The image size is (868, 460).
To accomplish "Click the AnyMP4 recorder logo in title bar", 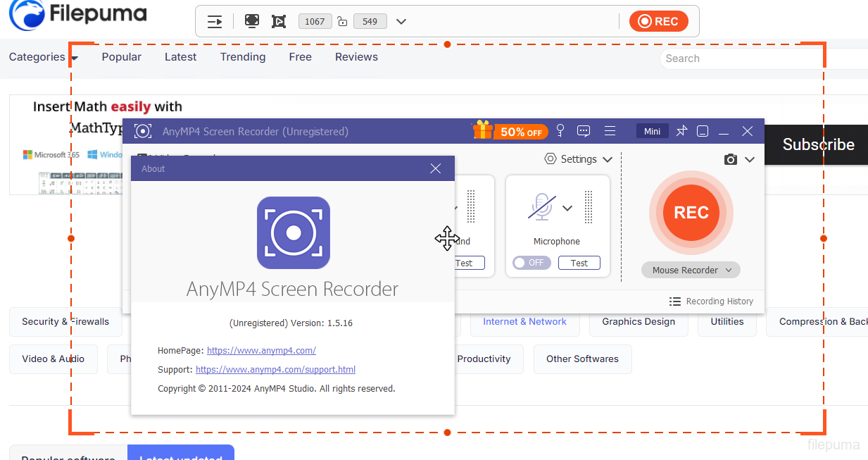I will coord(143,131).
